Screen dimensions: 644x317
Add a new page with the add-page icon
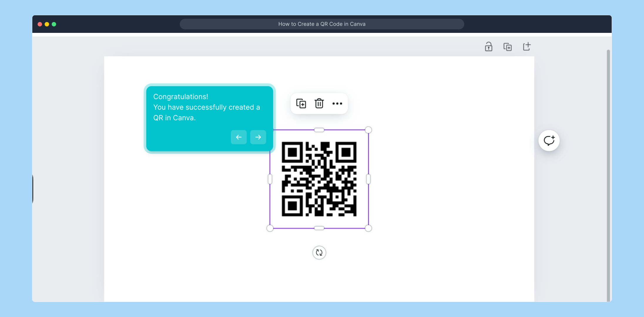click(527, 47)
